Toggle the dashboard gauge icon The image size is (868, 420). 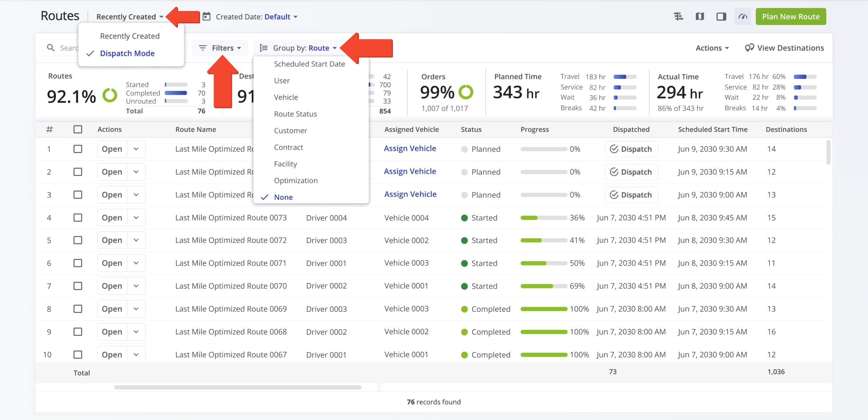pos(743,17)
